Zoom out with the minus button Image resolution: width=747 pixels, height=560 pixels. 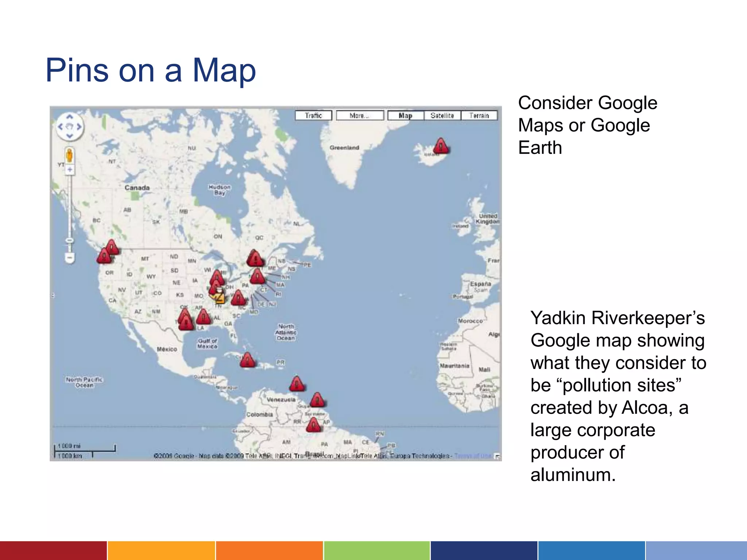tap(70, 258)
